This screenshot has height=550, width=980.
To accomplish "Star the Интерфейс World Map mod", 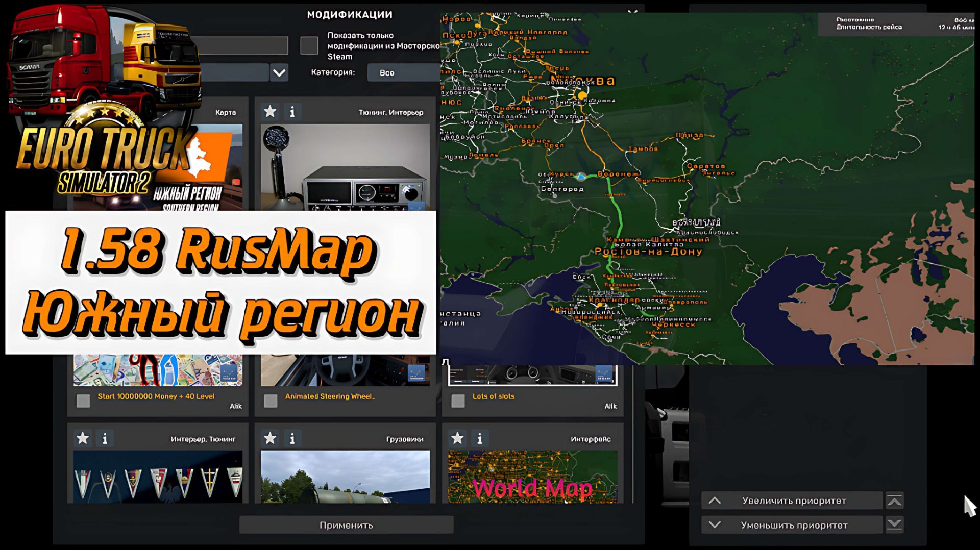I will coord(457,438).
